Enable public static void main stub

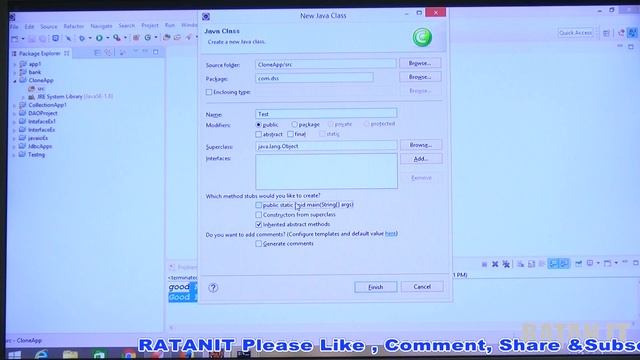(258, 205)
